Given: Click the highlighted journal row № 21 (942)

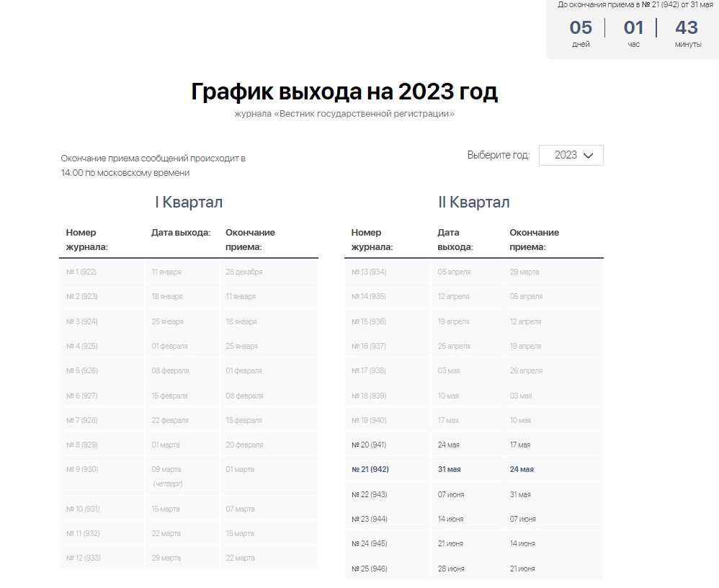Looking at the screenshot, I should [x=370, y=469].
